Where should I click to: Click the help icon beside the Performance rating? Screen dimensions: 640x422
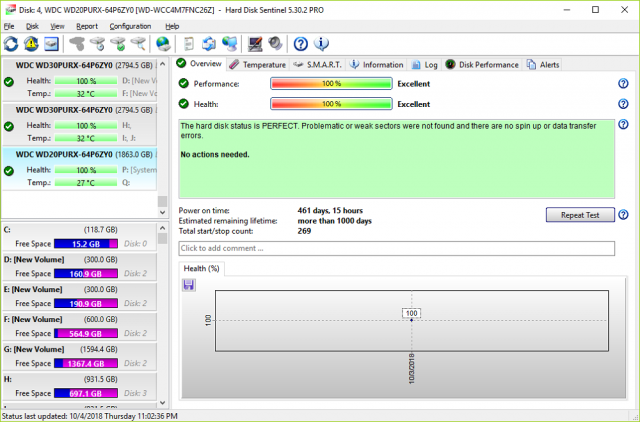click(x=623, y=84)
